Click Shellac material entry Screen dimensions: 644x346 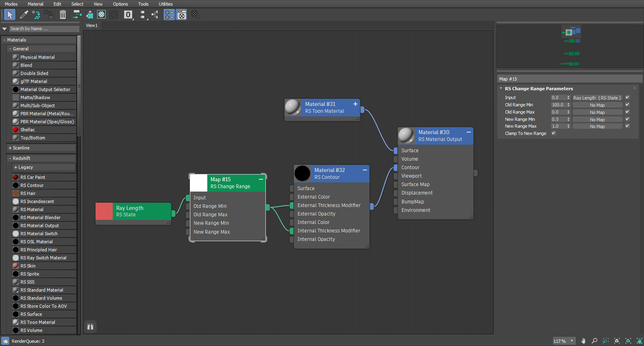click(44, 130)
